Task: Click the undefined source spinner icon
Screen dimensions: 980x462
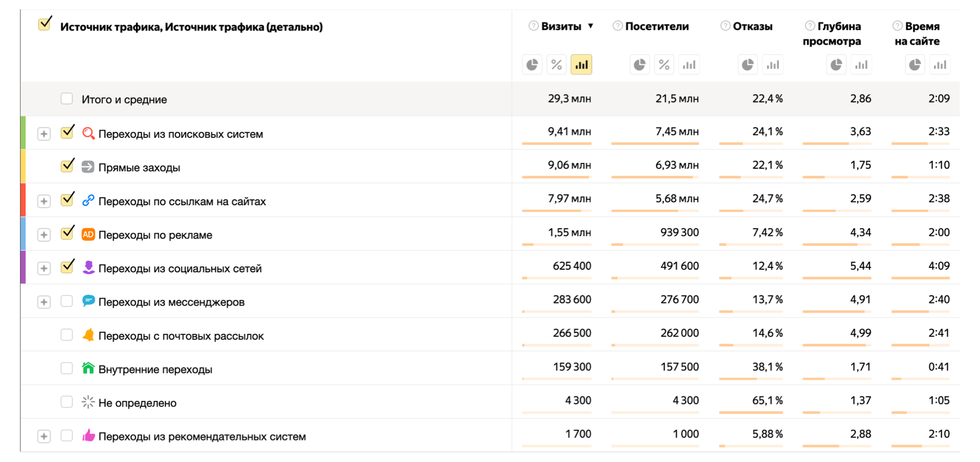Action: 88,402
